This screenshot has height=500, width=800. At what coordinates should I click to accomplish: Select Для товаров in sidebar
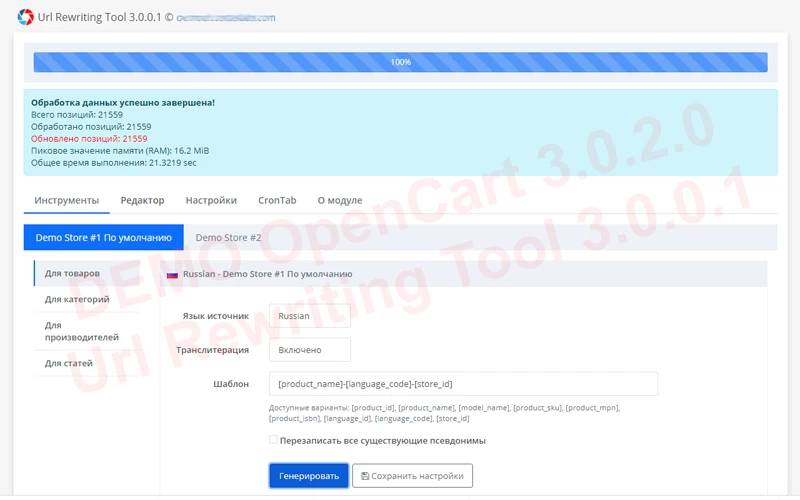pos(87,273)
